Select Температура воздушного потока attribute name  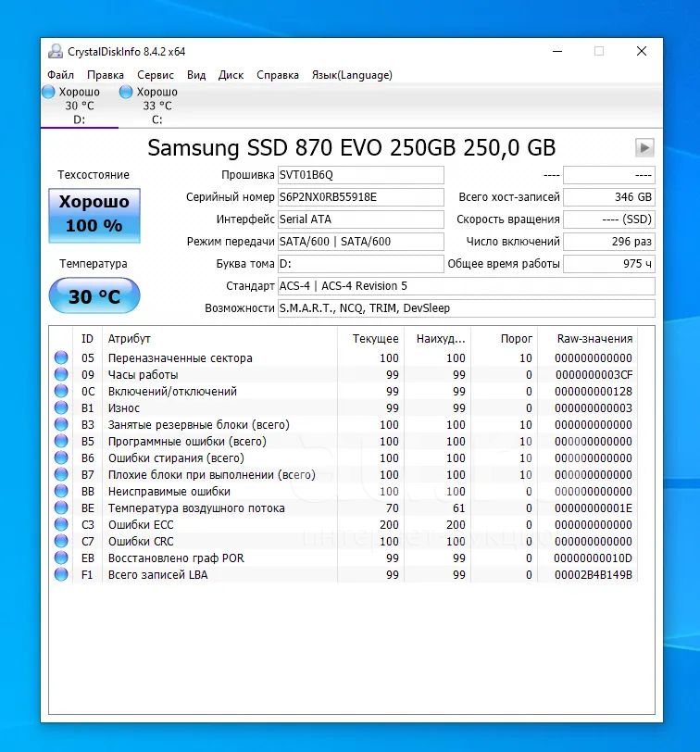point(196,508)
